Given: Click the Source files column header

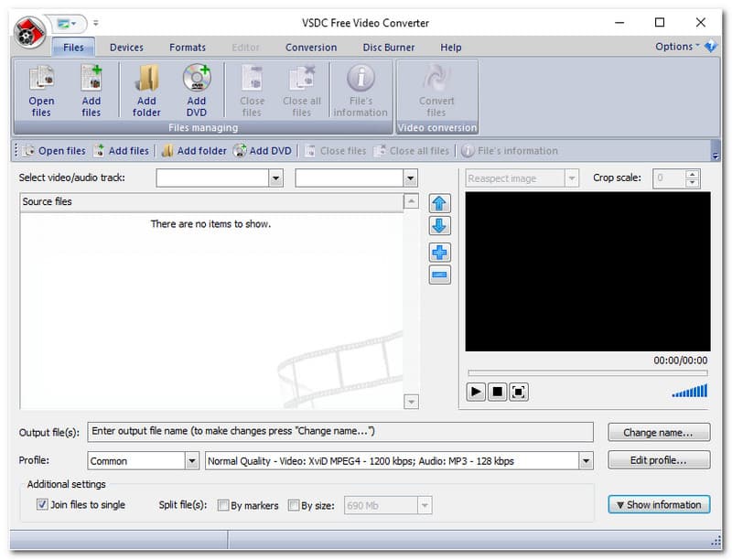Looking at the screenshot, I should coord(211,201).
